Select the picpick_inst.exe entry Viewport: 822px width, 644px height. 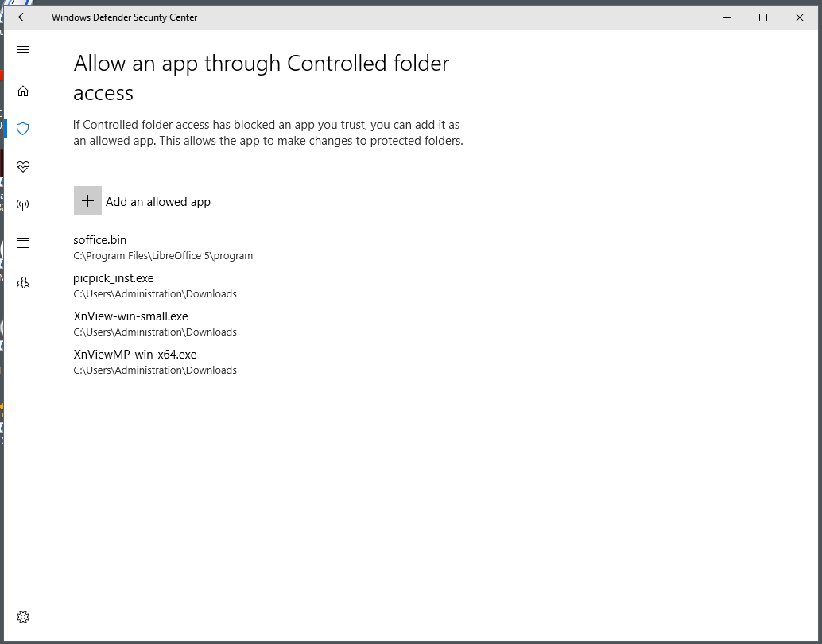coord(114,278)
